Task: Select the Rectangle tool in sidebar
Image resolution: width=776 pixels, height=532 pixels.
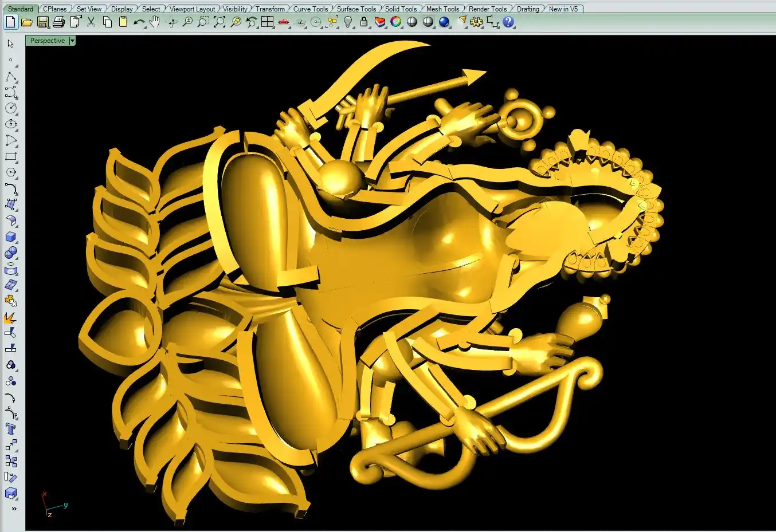Action: [x=11, y=156]
